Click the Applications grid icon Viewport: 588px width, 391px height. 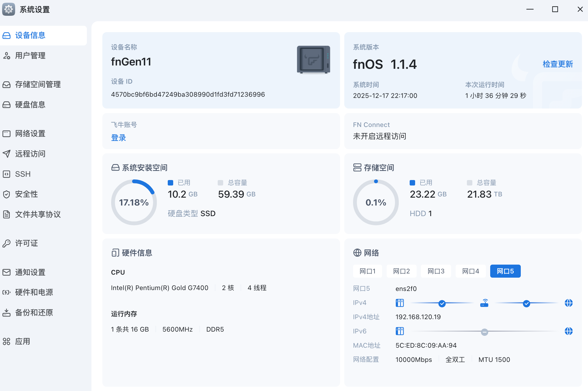[6, 341]
